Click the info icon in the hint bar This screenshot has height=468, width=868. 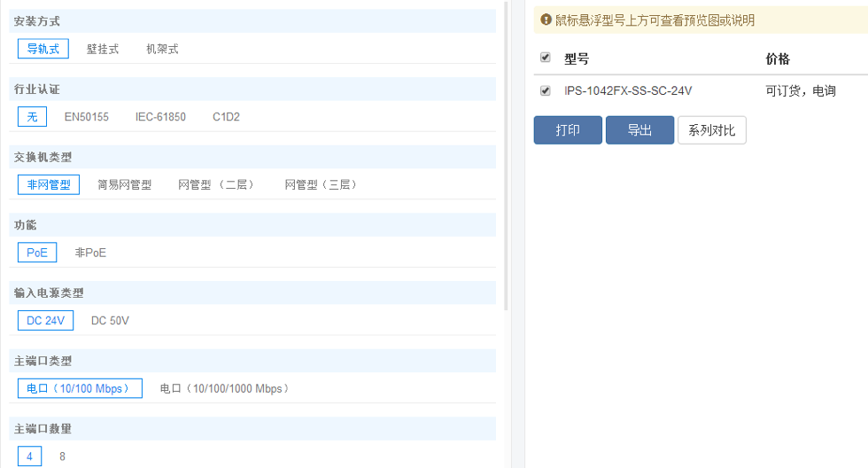546,19
